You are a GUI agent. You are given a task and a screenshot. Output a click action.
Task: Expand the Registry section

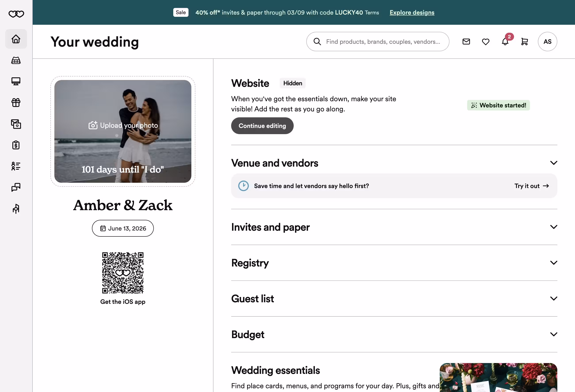(x=554, y=263)
